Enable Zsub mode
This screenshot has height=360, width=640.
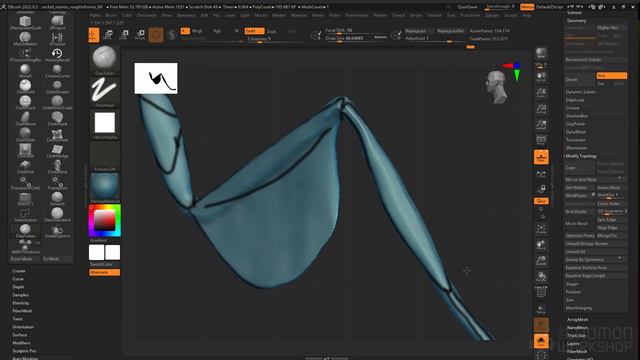click(271, 31)
